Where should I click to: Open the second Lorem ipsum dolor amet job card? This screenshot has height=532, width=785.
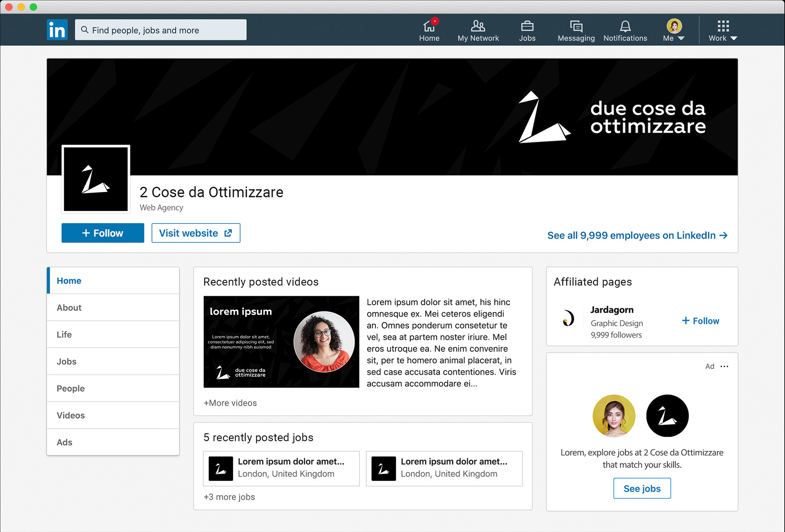pos(444,468)
